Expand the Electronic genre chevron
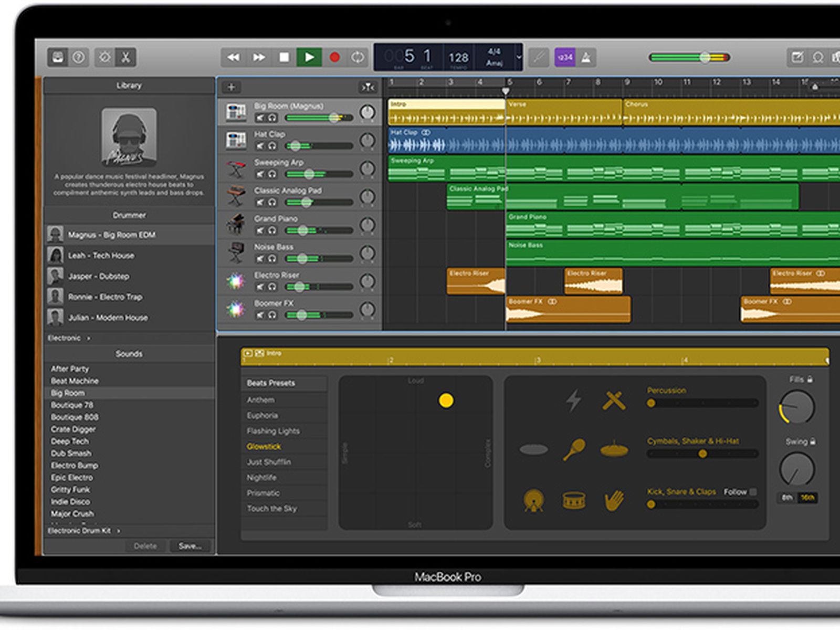The width and height of the screenshot is (840, 630). tap(89, 339)
